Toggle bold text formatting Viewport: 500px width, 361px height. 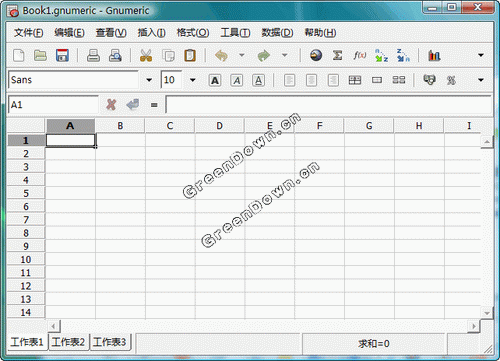coord(215,80)
